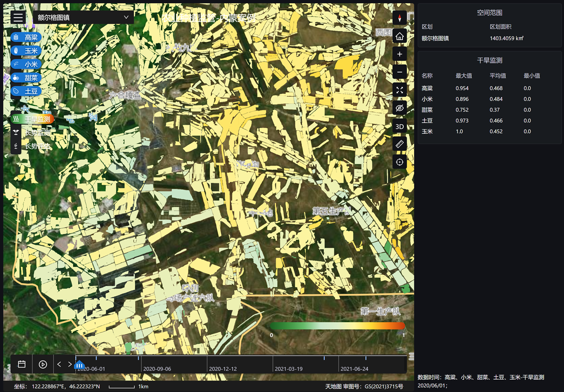Return to home map extent
The height and width of the screenshot is (392, 564).
pos(399,36)
